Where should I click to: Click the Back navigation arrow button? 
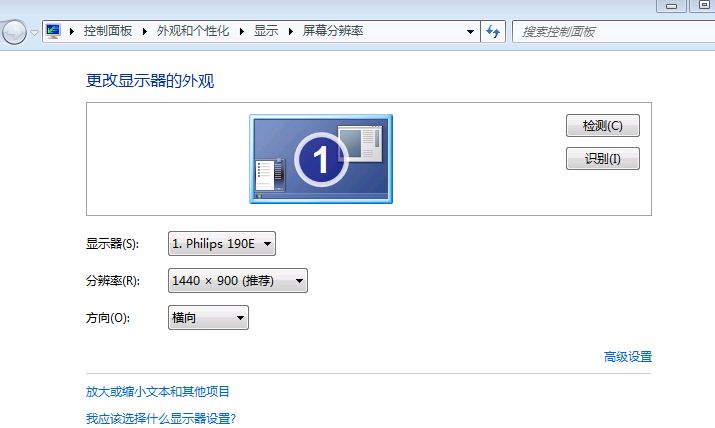13,32
